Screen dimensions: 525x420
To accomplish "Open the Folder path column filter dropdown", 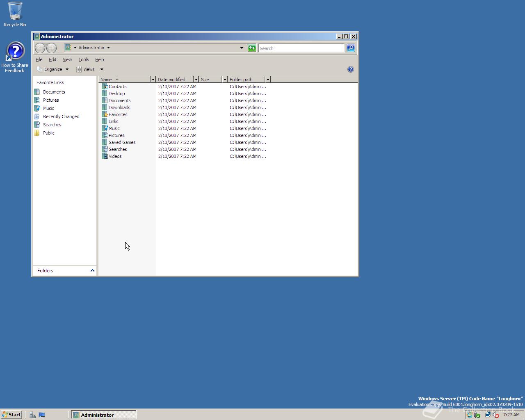I will pos(268,80).
